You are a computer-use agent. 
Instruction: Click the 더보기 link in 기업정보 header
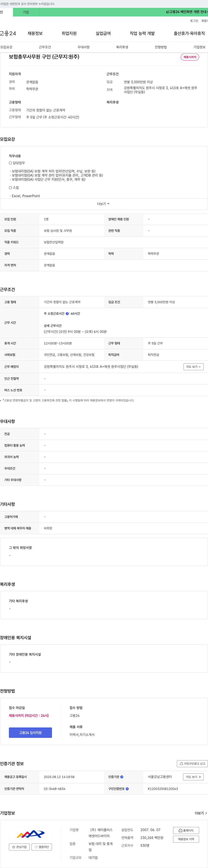click(x=201, y=813)
